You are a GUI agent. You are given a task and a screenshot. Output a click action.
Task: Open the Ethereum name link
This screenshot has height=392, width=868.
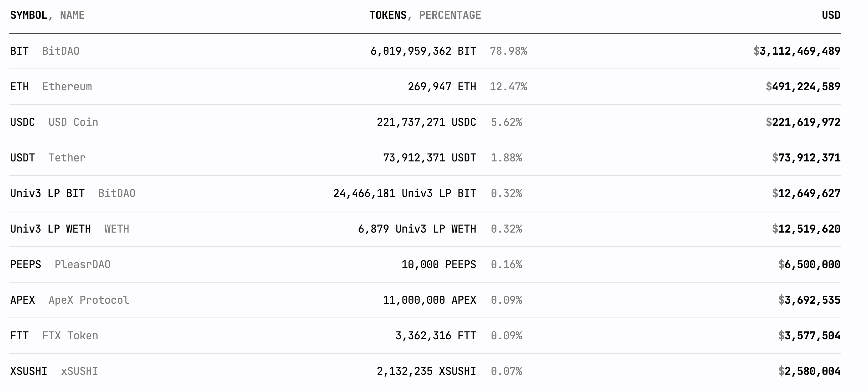[67, 87]
